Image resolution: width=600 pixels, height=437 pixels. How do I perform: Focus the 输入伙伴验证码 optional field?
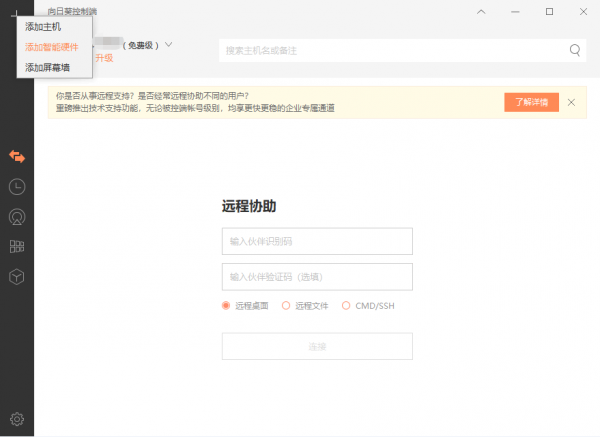[317, 276]
